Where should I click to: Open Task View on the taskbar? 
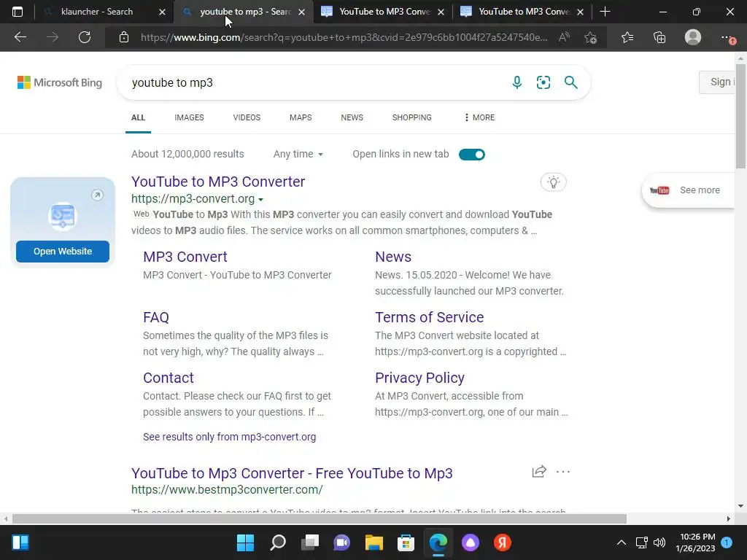coord(309,542)
